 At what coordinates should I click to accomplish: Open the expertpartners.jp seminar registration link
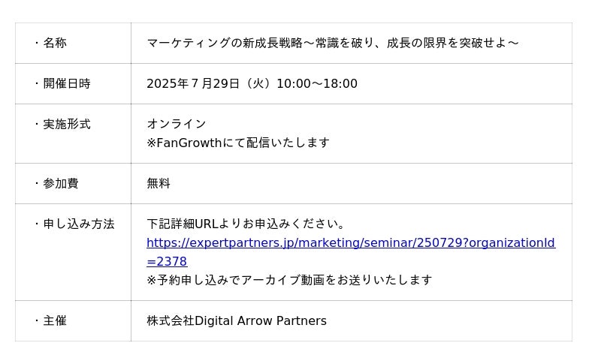[x=350, y=243]
